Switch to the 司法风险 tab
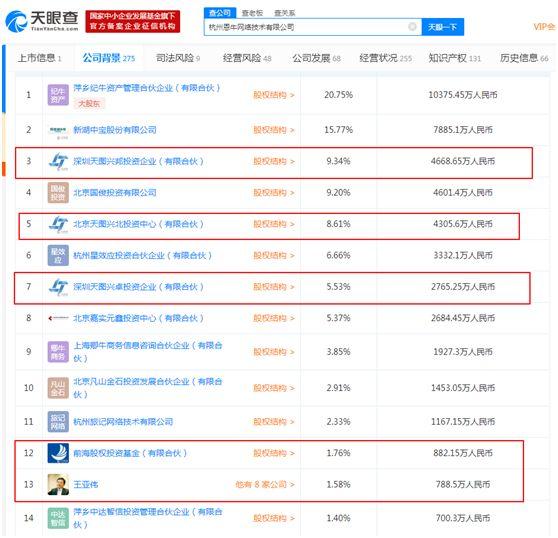 (178, 58)
